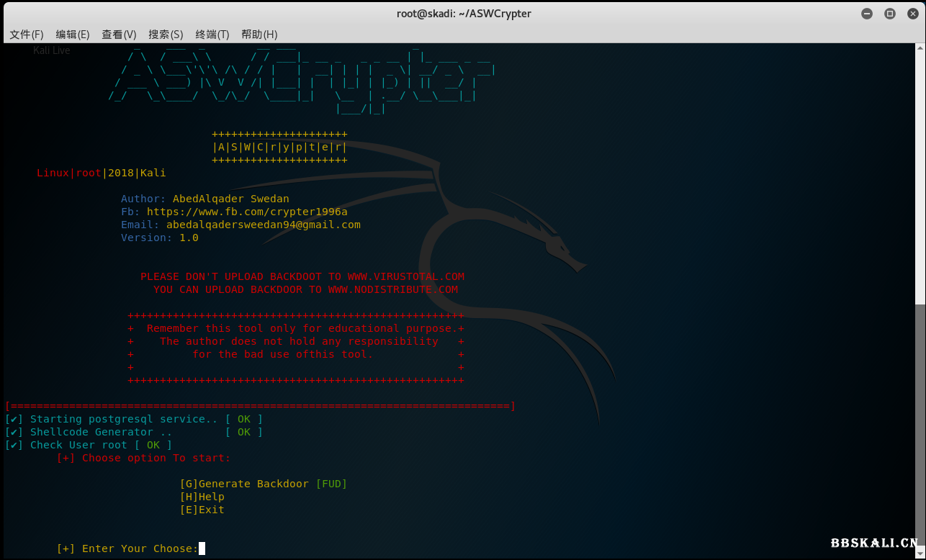Maximize the terminal window
Image resolution: width=926 pixels, height=560 pixels.
(889, 14)
